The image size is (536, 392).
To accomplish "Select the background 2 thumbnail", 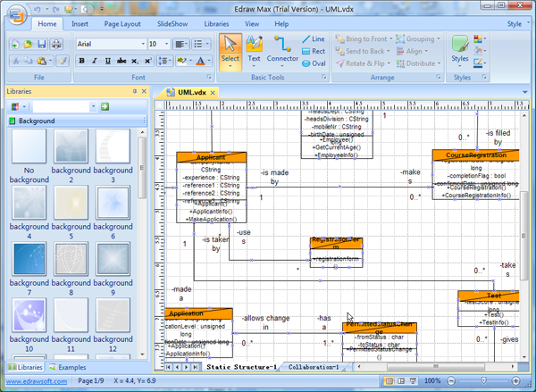I will pyautogui.click(x=71, y=146).
